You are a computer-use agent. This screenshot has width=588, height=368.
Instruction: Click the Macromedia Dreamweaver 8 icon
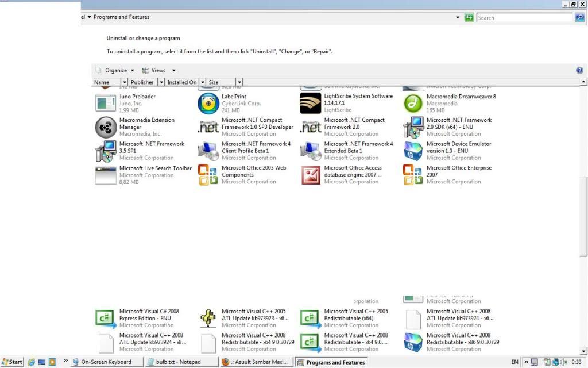[x=413, y=103]
